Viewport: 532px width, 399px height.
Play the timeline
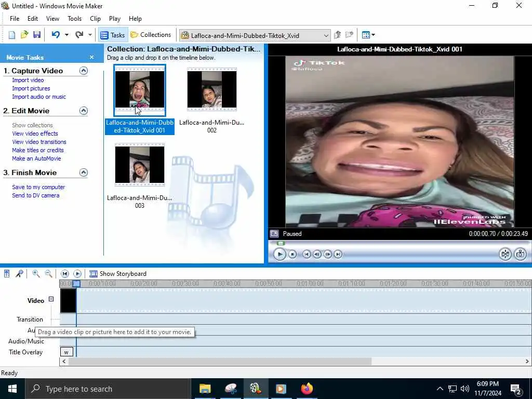point(77,274)
